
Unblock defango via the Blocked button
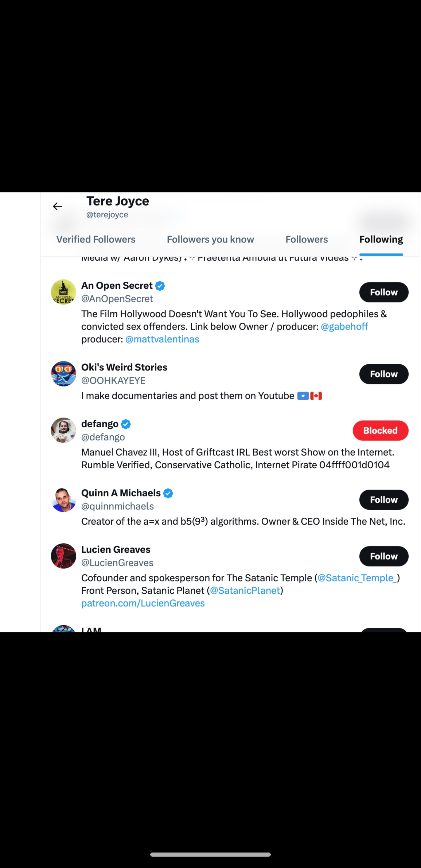click(380, 430)
